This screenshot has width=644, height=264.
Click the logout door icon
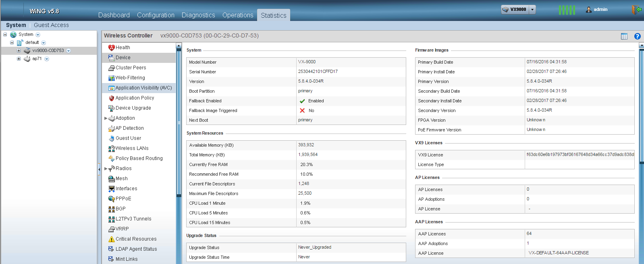636,10
